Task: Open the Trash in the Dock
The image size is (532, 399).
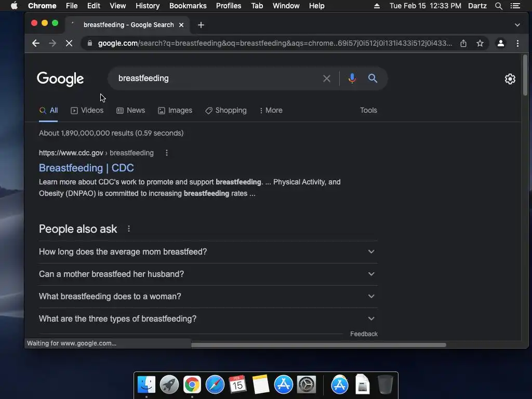Action: tap(385, 384)
